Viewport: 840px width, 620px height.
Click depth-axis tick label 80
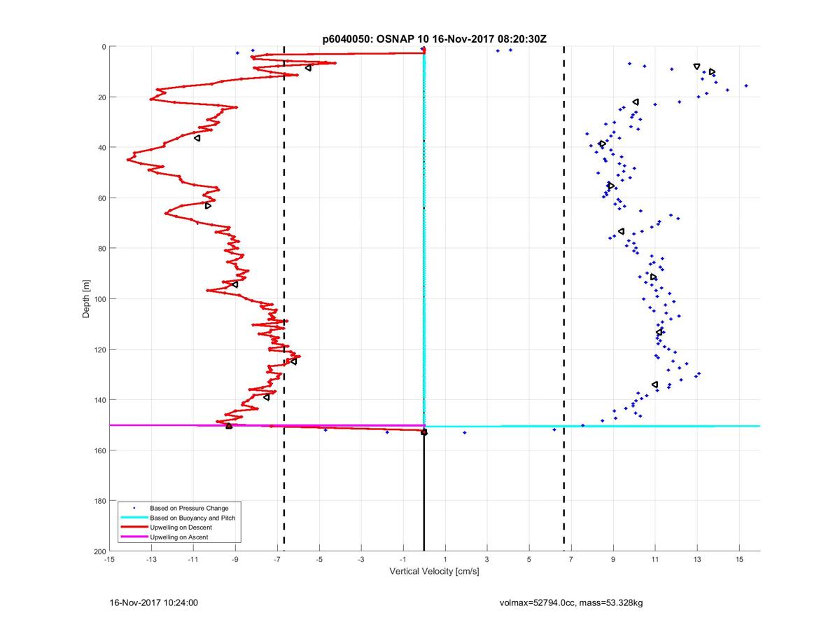(x=101, y=249)
